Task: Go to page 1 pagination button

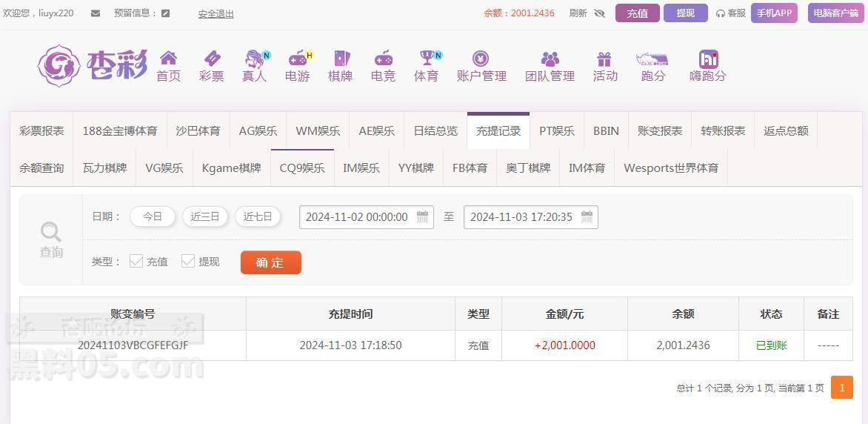Action: pos(842,388)
